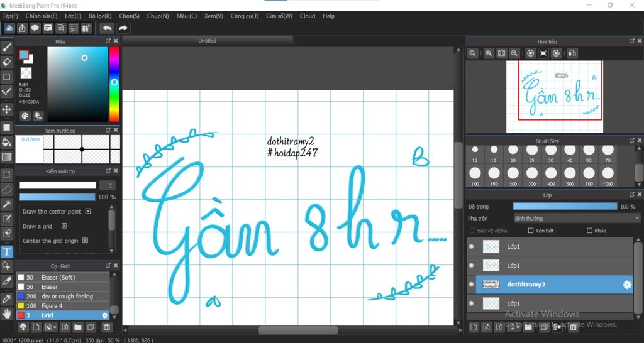
Task: Select the dry or rough feeling brush
Action: pos(63,297)
